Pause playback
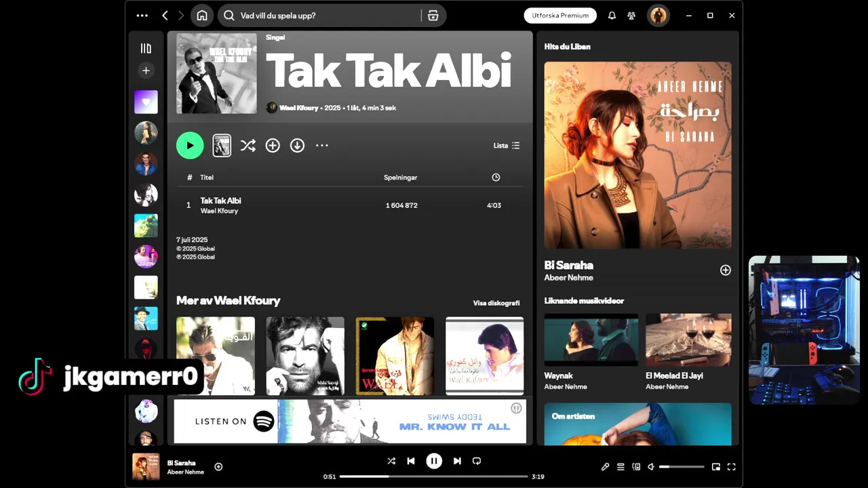 [x=434, y=461]
